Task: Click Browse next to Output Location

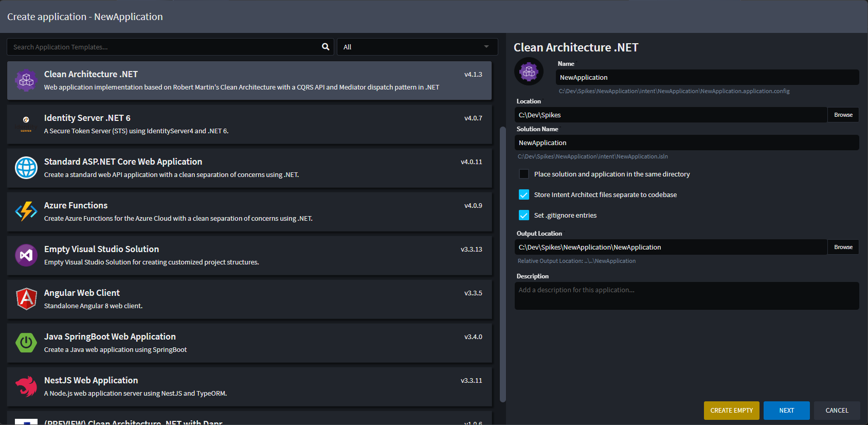Action: (x=843, y=247)
